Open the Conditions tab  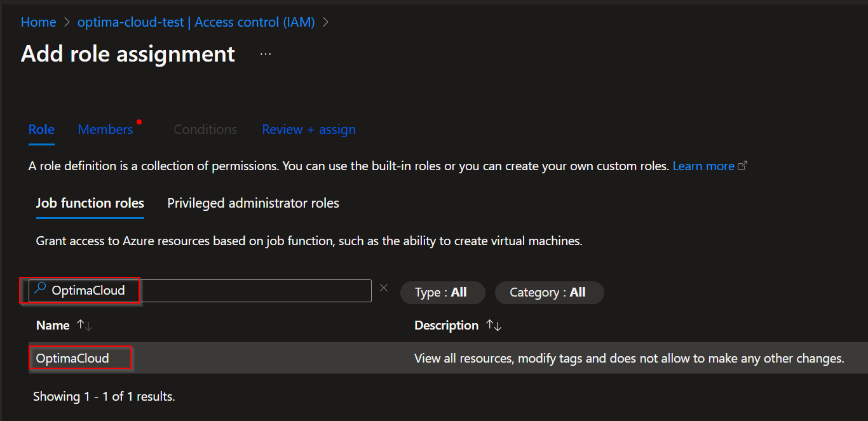(205, 130)
